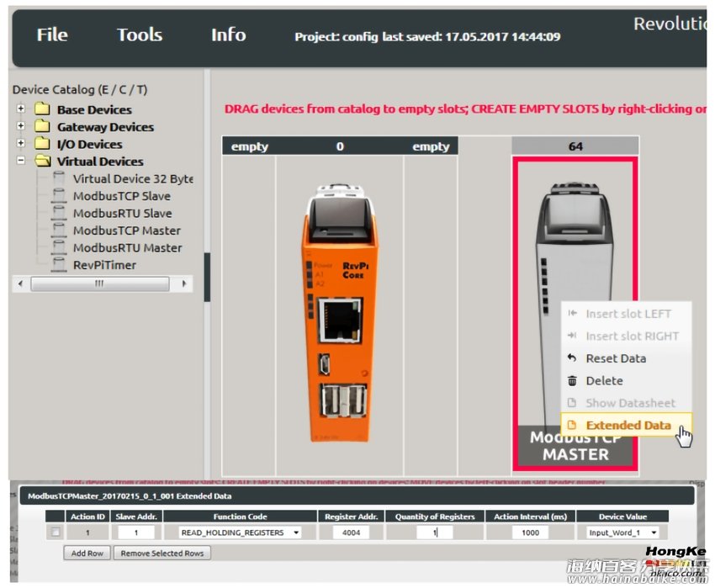Screen dimensions: 715x588
Task: Click the ModbusRTU Slave device icon
Action: [x=59, y=213]
